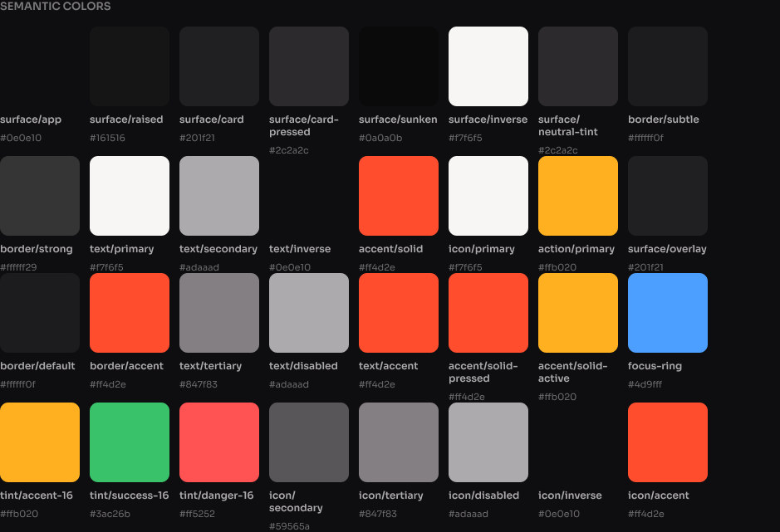Image resolution: width=780 pixels, height=532 pixels.
Task: Select the surface/neutral-tint swatch
Action: 578,66
